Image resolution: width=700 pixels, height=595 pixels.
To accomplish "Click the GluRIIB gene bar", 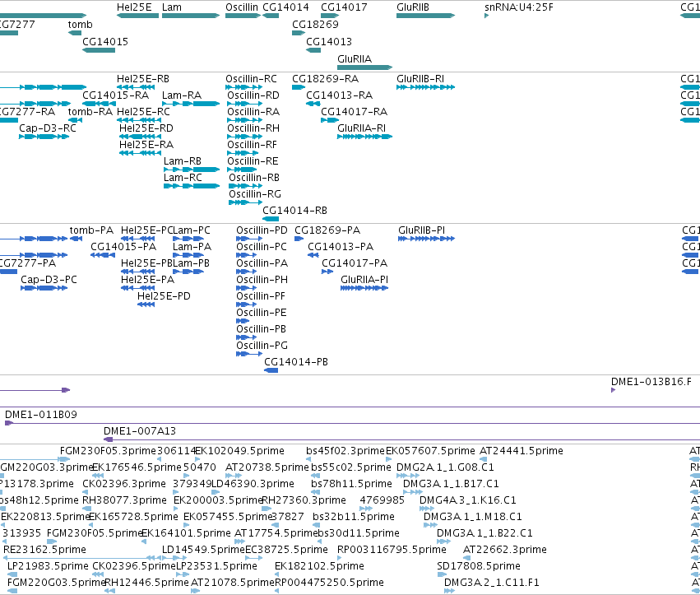I will (x=425, y=16).
